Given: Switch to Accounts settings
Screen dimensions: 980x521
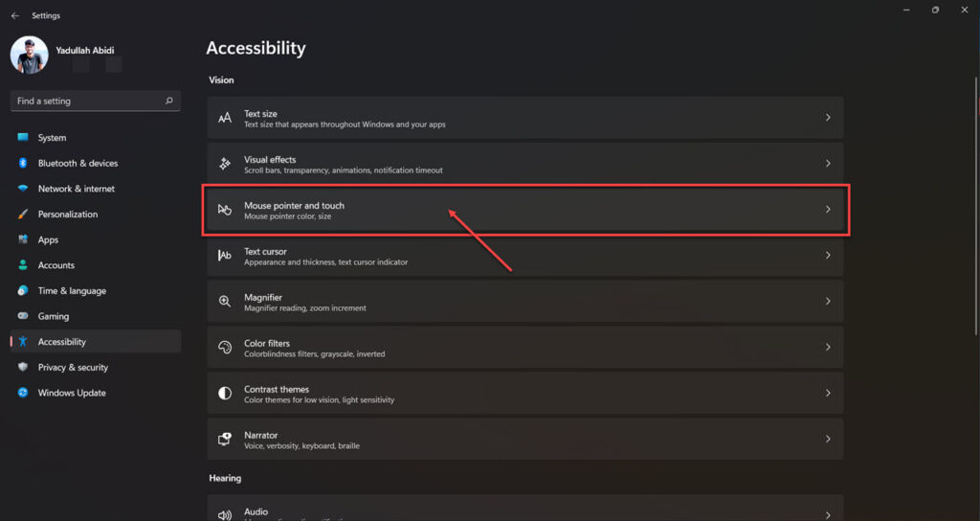Looking at the screenshot, I should 96,265.
